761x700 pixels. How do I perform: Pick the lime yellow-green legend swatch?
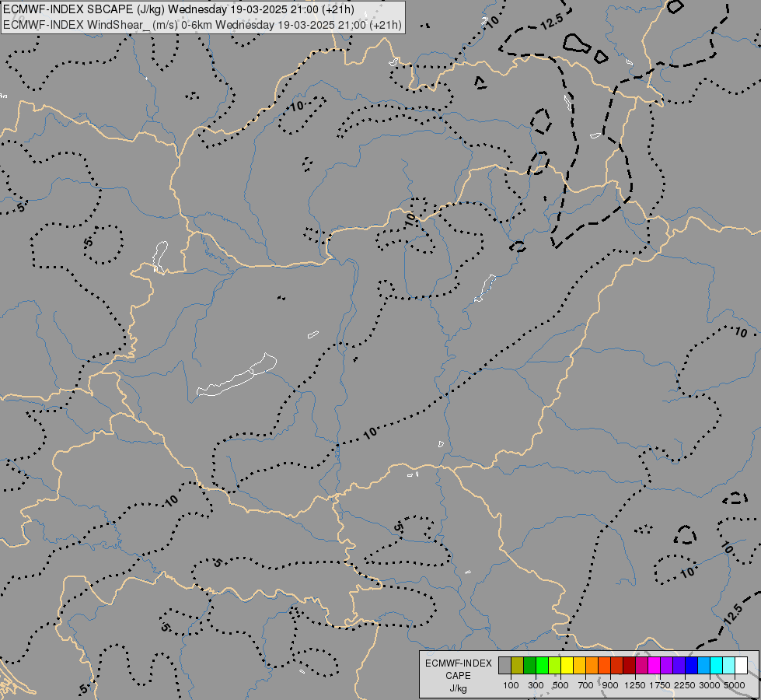555,665
